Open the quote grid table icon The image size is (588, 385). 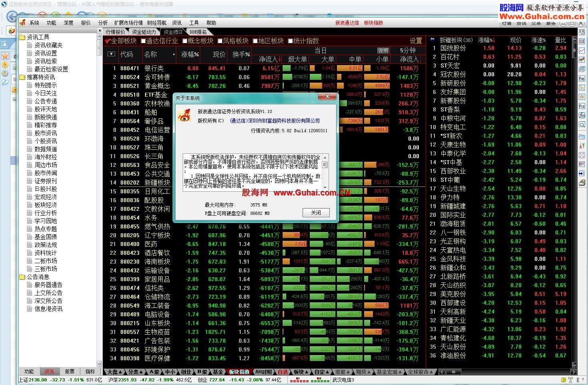click(x=582, y=41)
